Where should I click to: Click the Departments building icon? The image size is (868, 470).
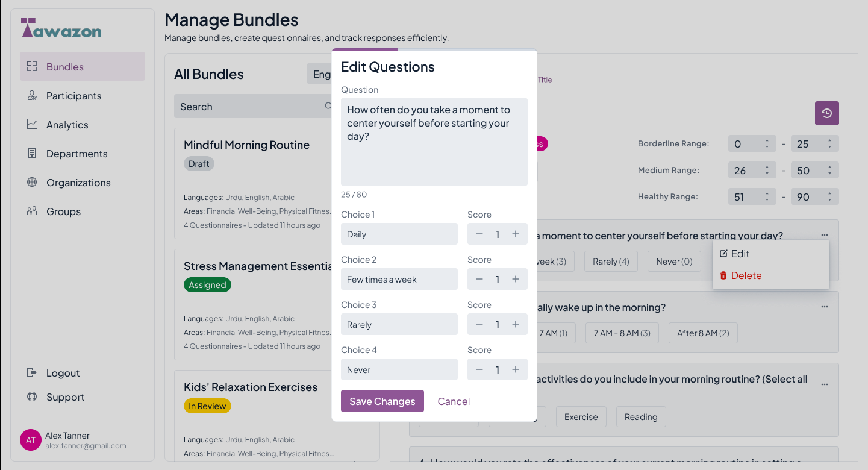[x=32, y=154]
